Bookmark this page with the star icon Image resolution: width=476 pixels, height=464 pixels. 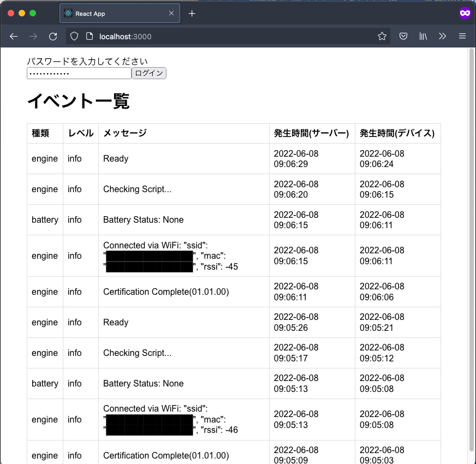point(382,36)
